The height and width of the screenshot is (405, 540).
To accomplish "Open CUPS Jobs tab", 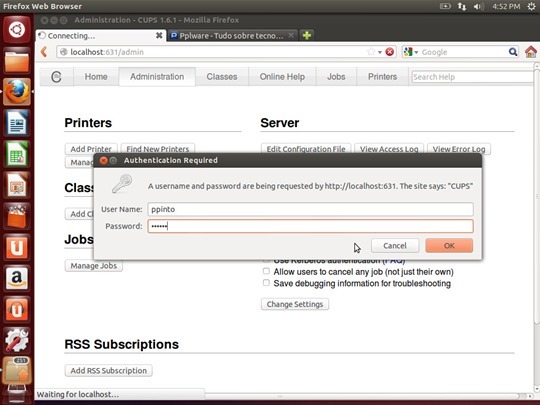I will 336,76.
